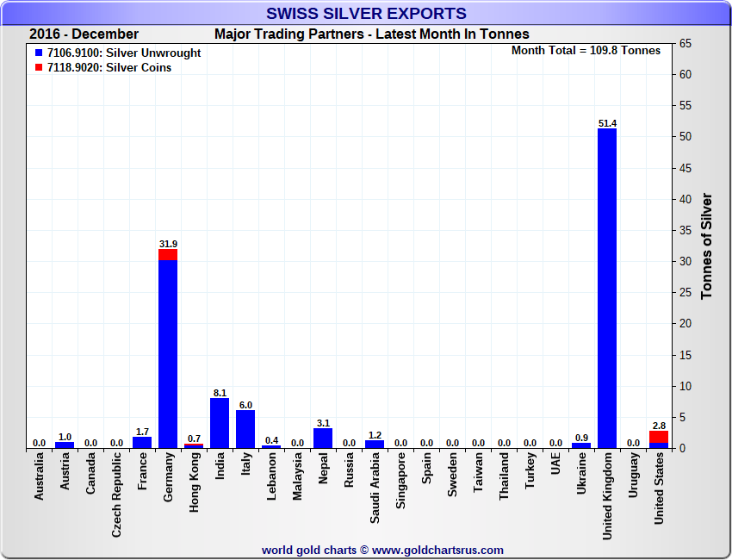
Task: Select the India bar in the chart
Action: (220, 423)
